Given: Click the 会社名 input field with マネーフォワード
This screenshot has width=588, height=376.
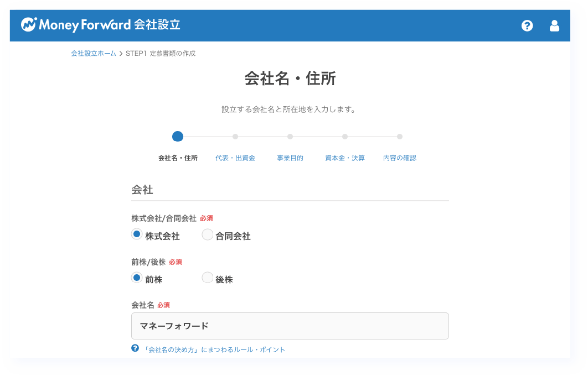Looking at the screenshot, I should tap(290, 326).
